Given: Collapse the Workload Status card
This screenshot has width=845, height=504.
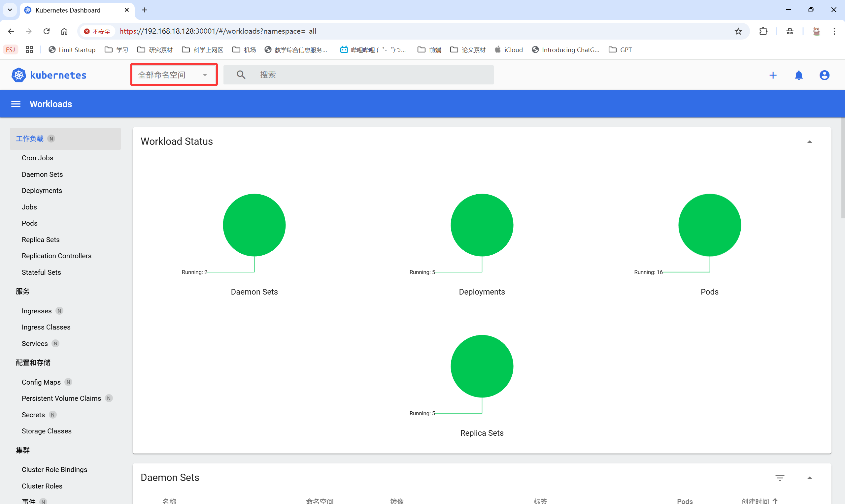Looking at the screenshot, I should coord(809,142).
